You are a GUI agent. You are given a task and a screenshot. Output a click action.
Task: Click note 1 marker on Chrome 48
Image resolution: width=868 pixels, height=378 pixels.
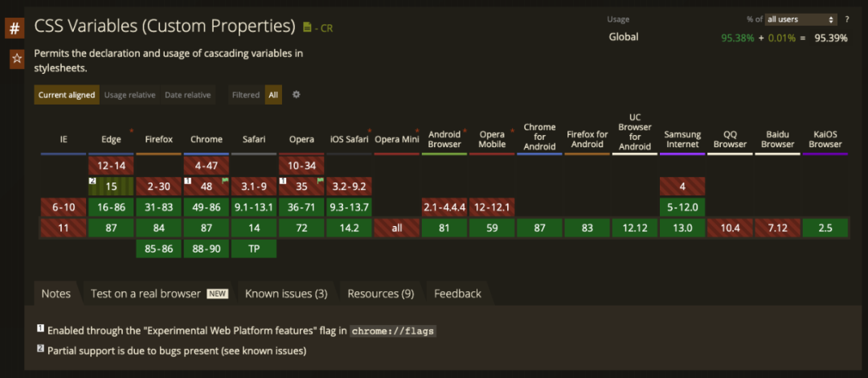coord(188,181)
